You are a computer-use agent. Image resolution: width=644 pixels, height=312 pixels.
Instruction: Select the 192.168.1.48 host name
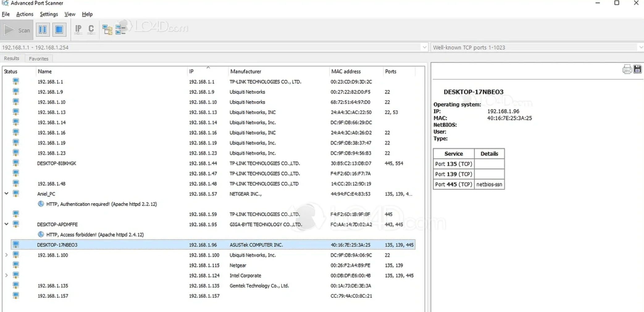coord(52,184)
